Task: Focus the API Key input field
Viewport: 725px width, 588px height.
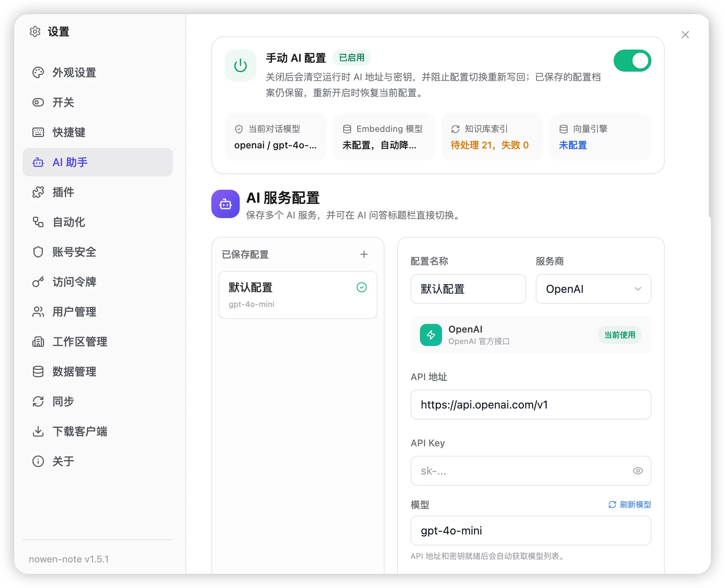Action: coord(531,471)
